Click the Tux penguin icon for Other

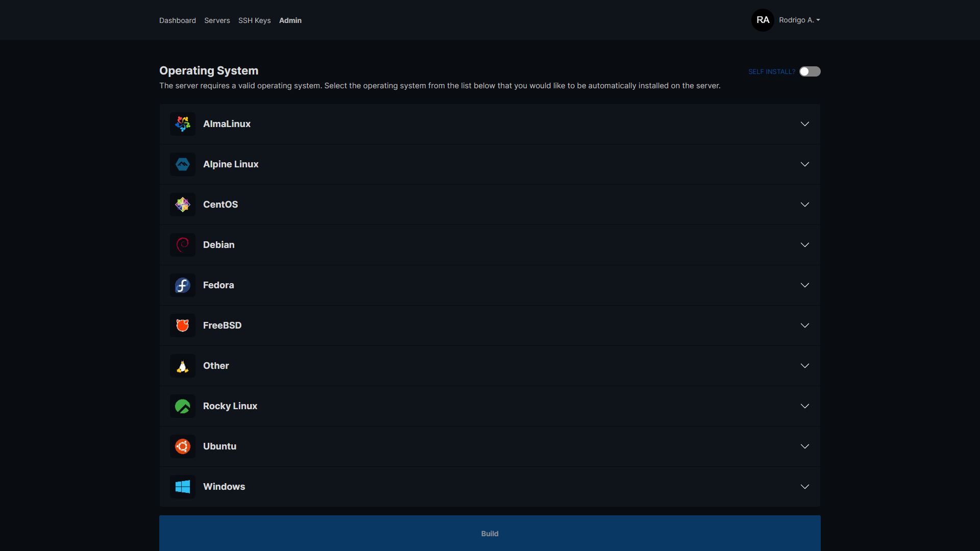[183, 366]
